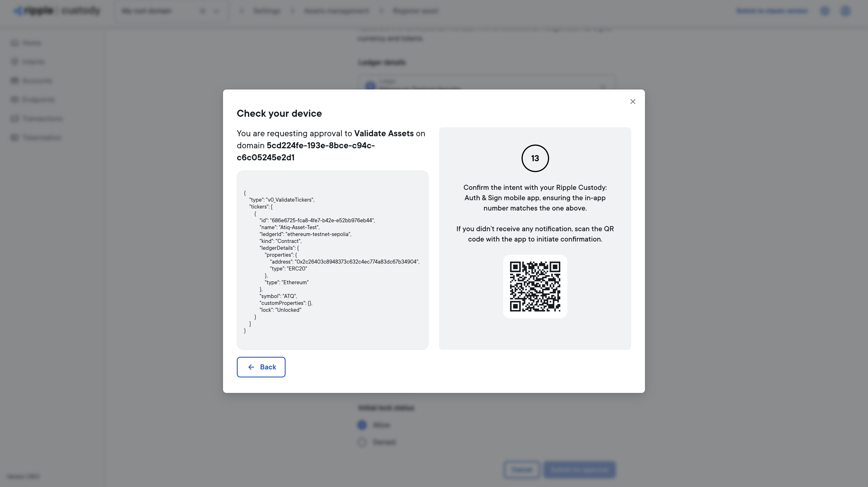Clear the selected root domain
Viewport: 868px width, 487px height.
point(202,11)
